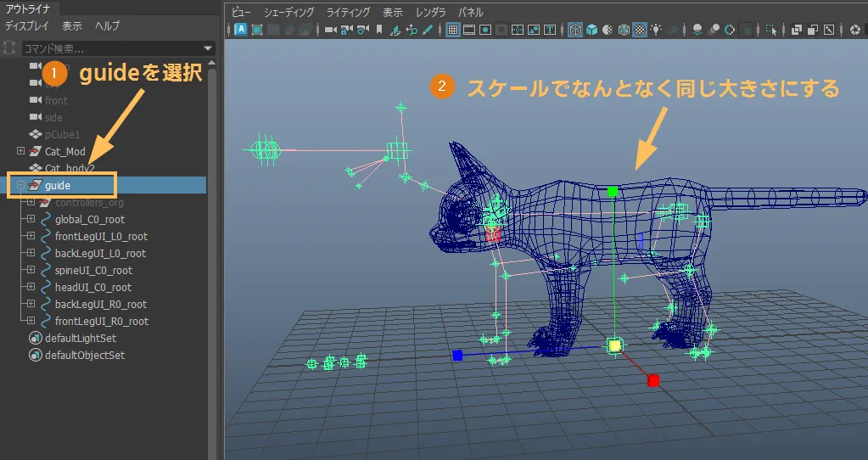Image resolution: width=868 pixels, height=460 pixels.
Task: Expand the Cat_Mod node
Action: (x=21, y=151)
